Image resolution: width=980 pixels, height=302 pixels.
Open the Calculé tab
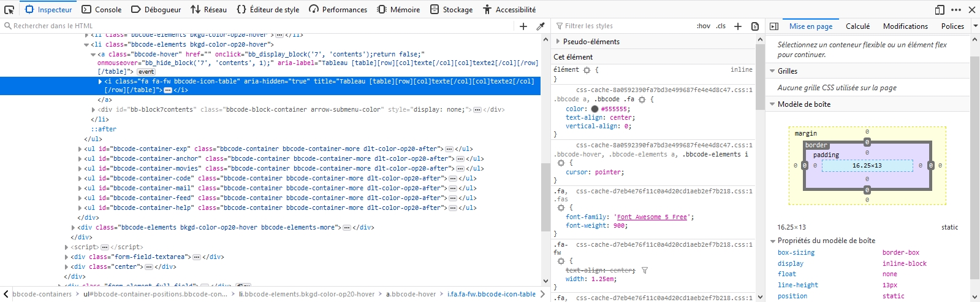tap(857, 26)
